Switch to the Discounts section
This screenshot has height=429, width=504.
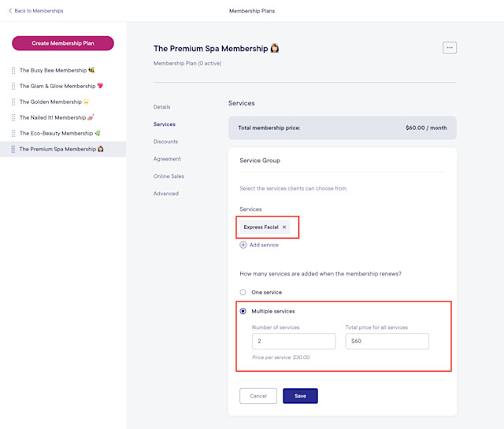(165, 142)
